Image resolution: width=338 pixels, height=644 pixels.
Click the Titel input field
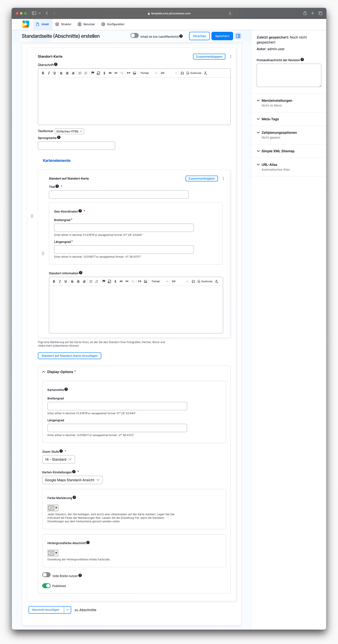[119, 195]
